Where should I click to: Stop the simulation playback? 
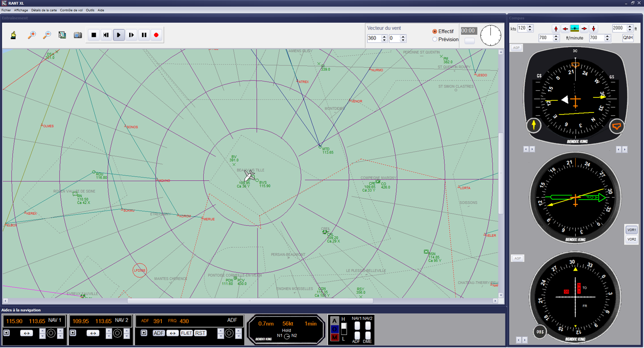94,35
